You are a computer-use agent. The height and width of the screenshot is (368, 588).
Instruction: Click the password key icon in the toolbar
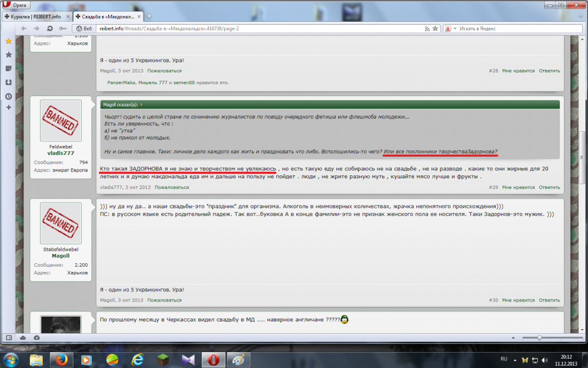point(63,28)
